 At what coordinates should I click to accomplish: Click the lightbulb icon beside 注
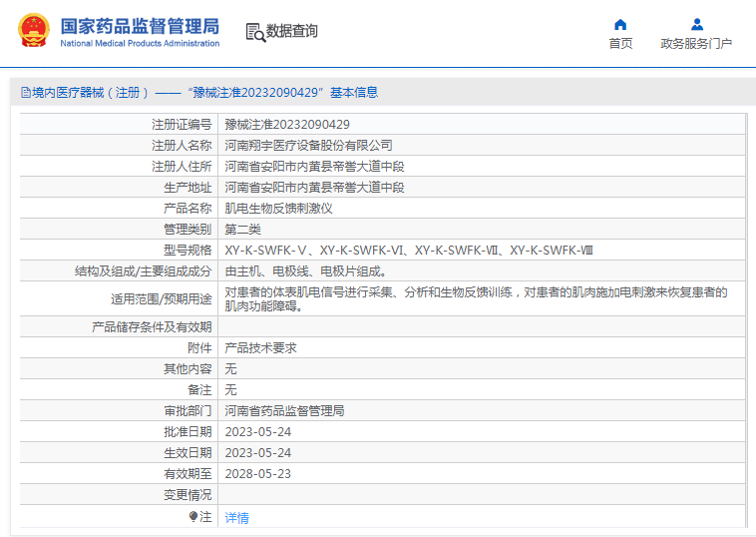(193, 517)
